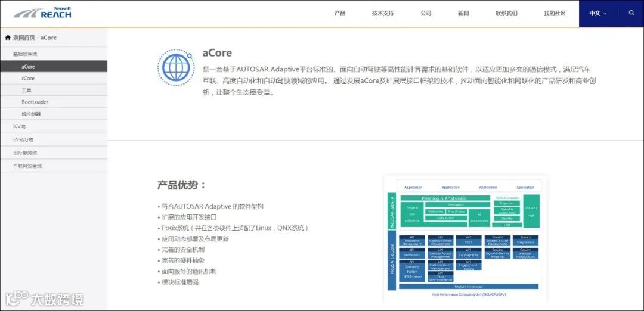Open the 中文 language dropdown
The image size is (644, 311).
(x=597, y=14)
